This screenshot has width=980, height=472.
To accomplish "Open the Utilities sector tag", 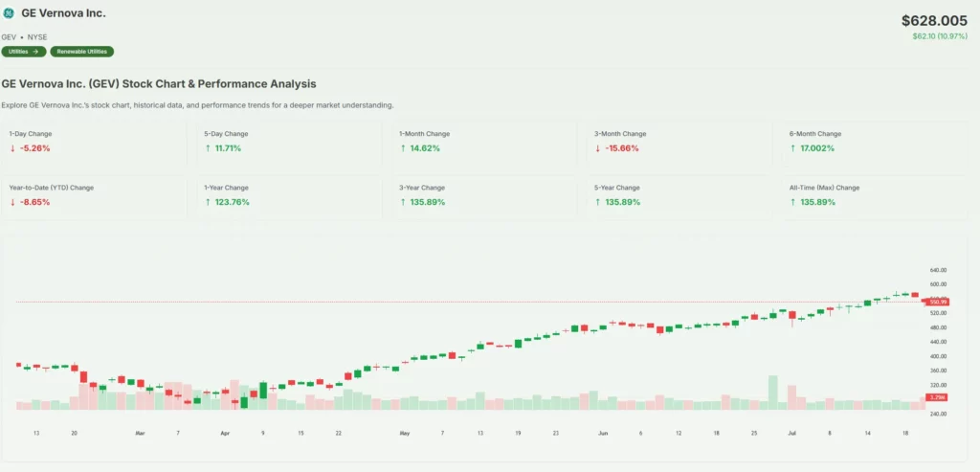I will coord(24,52).
